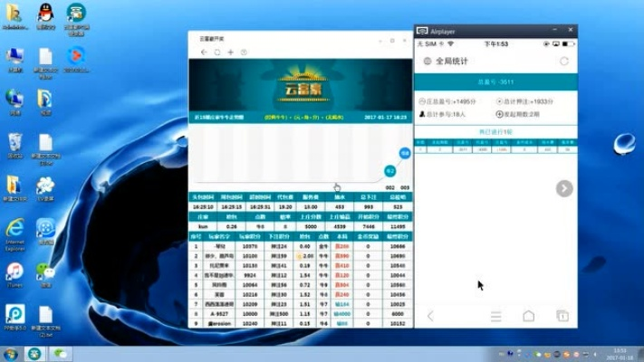This screenshot has height=362, width=644.
Task: Click the blue loss amount in row 8
Action: [x=342, y=314]
